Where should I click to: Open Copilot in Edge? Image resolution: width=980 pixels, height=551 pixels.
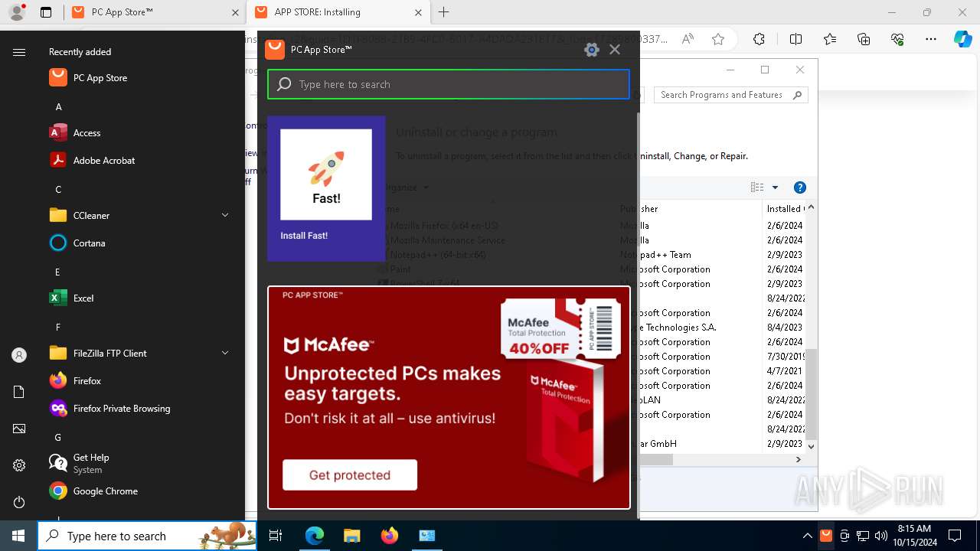[962, 39]
